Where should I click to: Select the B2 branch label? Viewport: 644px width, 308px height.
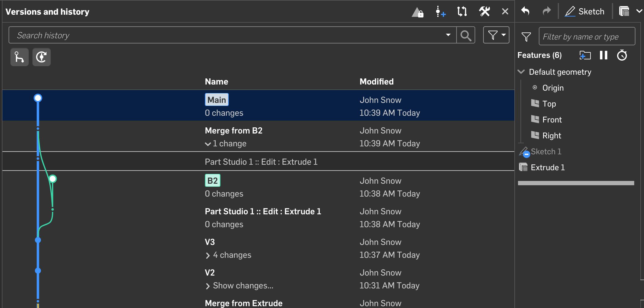(213, 181)
